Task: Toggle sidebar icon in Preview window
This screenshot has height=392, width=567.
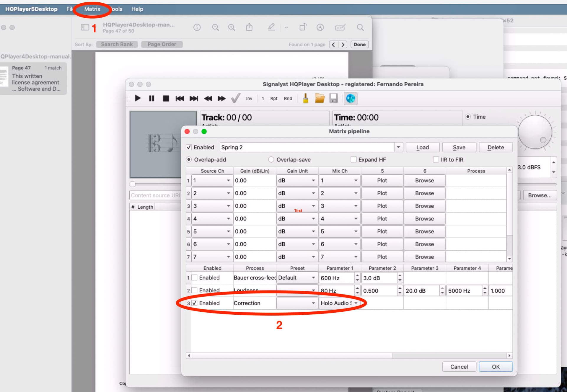Action: click(85, 27)
